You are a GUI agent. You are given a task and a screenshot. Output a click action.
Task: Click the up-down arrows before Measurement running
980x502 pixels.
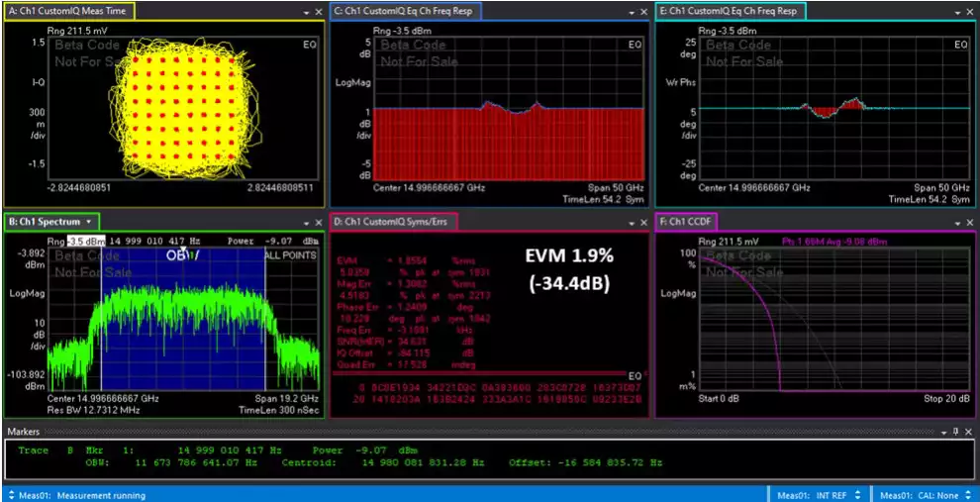click(x=11, y=495)
